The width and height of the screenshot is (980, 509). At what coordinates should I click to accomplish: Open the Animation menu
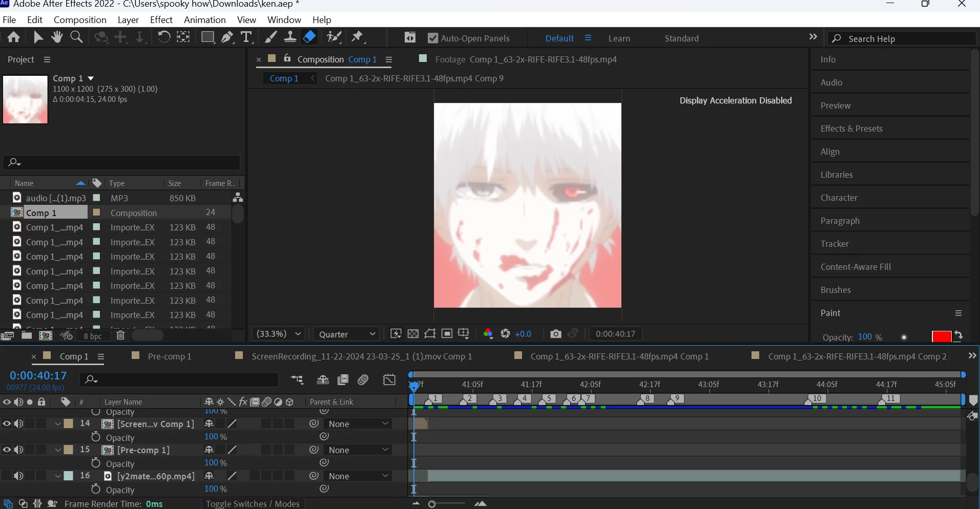(205, 20)
